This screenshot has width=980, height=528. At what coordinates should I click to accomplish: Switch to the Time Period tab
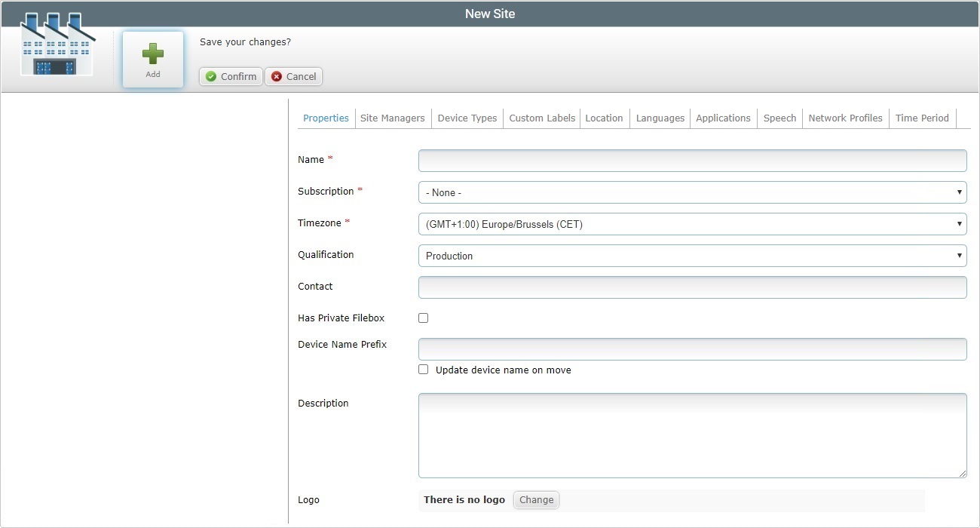coord(922,118)
